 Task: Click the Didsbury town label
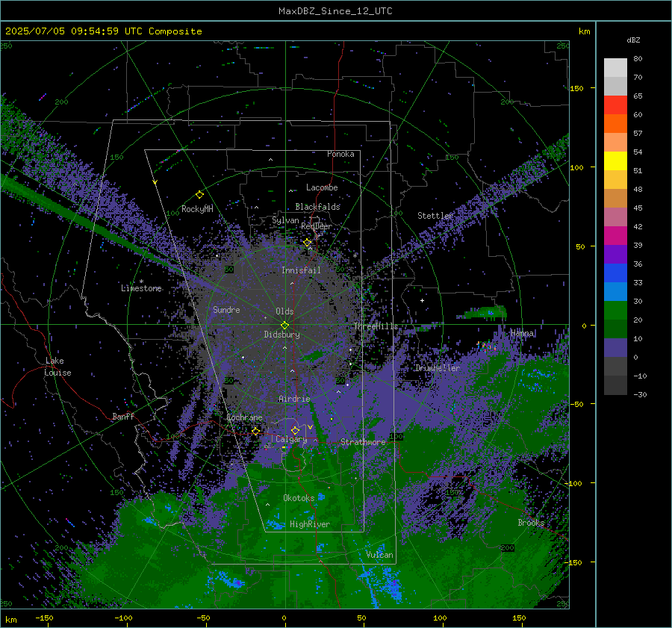tap(281, 335)
